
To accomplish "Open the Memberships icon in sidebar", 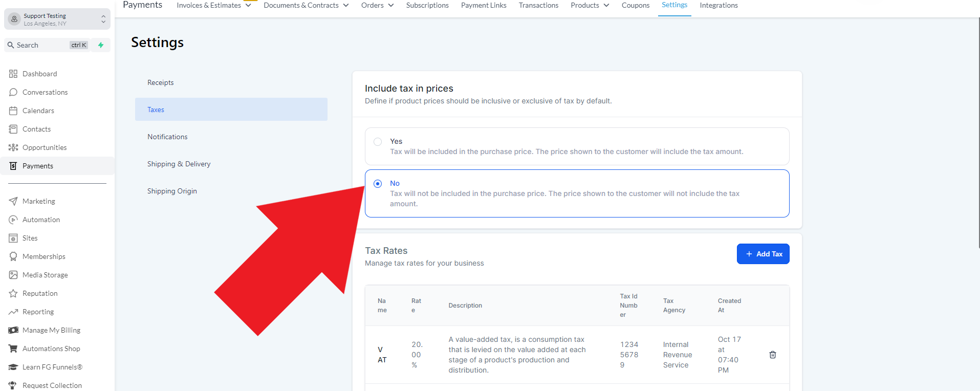I will 13,256.
